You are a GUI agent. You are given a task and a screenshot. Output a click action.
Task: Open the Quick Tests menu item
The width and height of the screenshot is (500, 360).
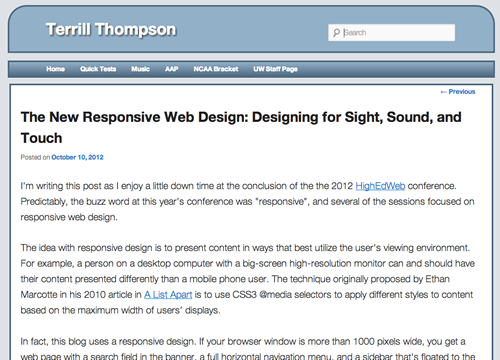[98, 69]
